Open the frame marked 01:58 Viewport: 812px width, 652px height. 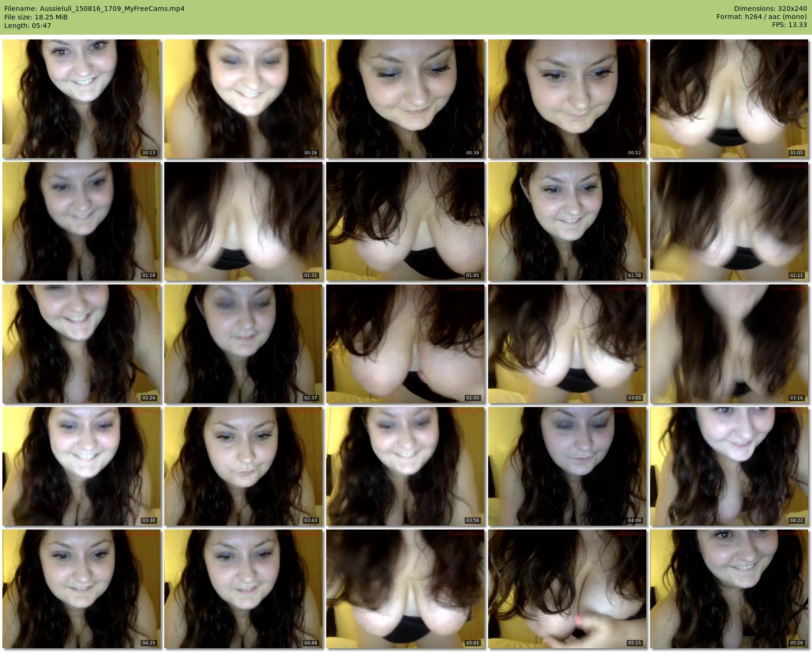tap(567, 221)
